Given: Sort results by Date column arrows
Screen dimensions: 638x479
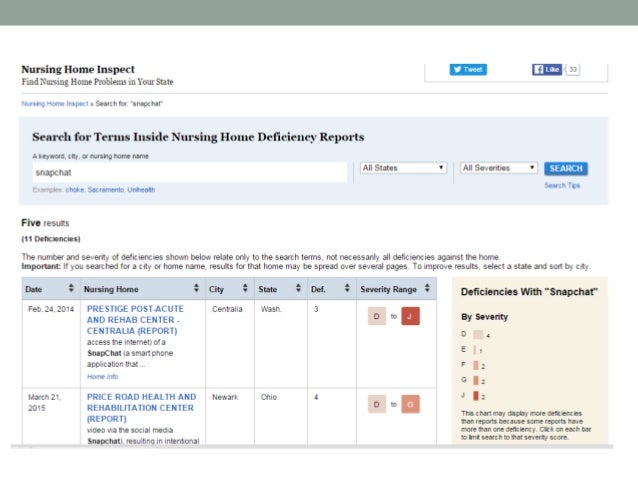Looking at the screenshot, I should coord(71,289).
